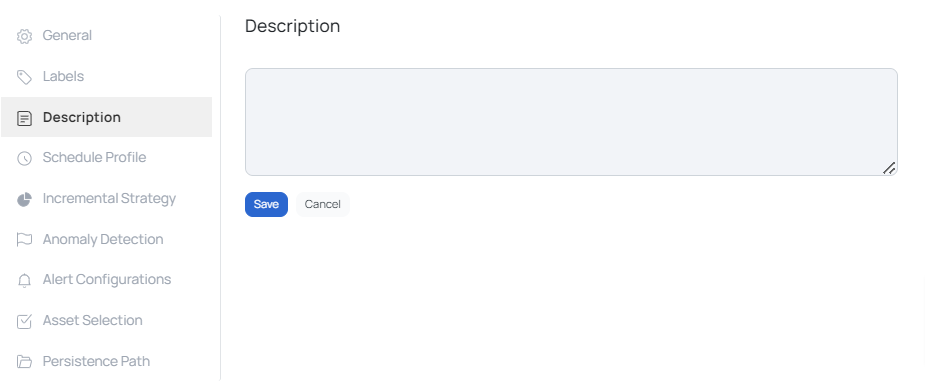The width and height of the screenshot is (925, 384).
Task: Navigate to Asset Selection
Action: click(x=106, y=320)
